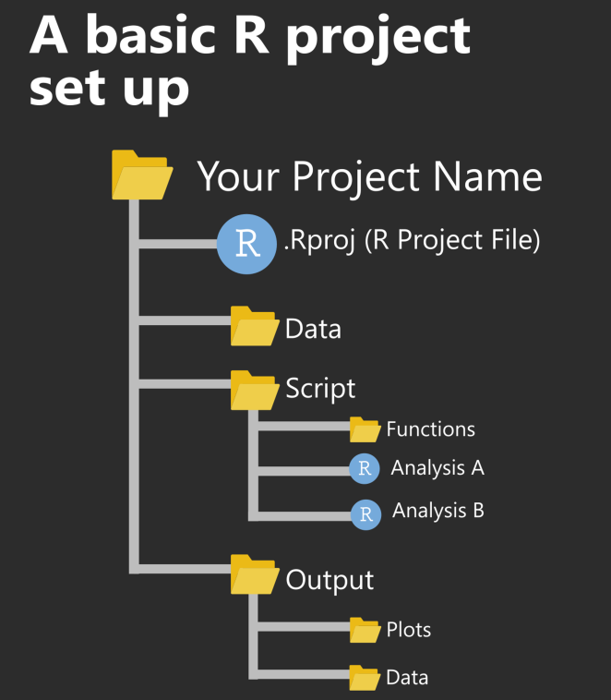This screenshot has height=700, width=611.
Task: Select the Analysis A script label
Action: (437, 468)
